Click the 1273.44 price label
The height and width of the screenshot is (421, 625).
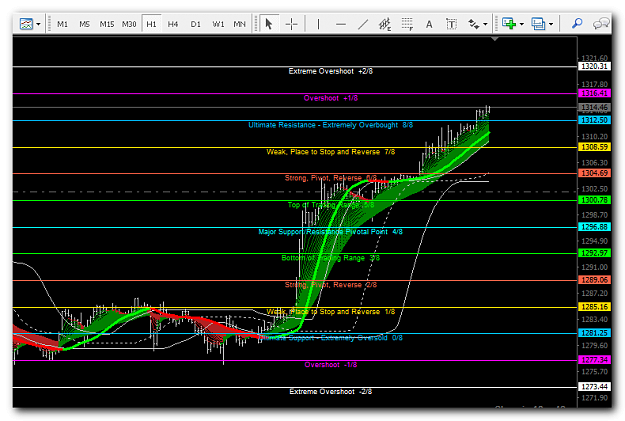click(x=594, y=387)
